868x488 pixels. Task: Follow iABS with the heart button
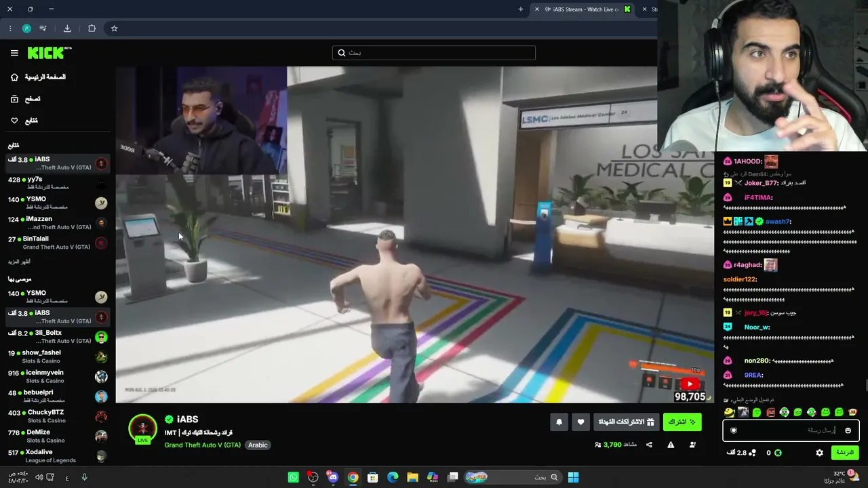tap(580, 422)
